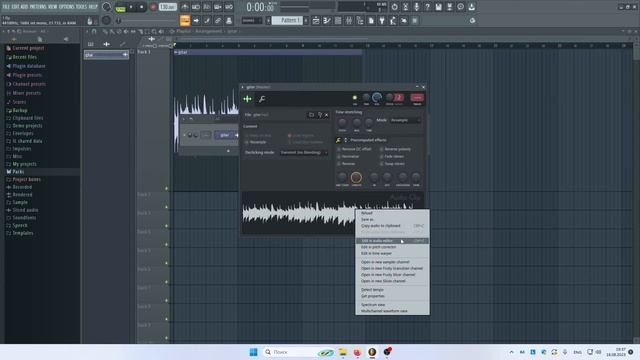Screen dimensions: 640x360
Task: Choose Edit in audio editor
Action: point(392,241)
